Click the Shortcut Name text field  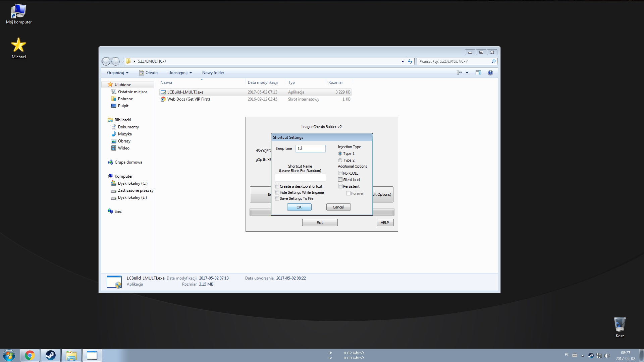(x=300, y=178)
